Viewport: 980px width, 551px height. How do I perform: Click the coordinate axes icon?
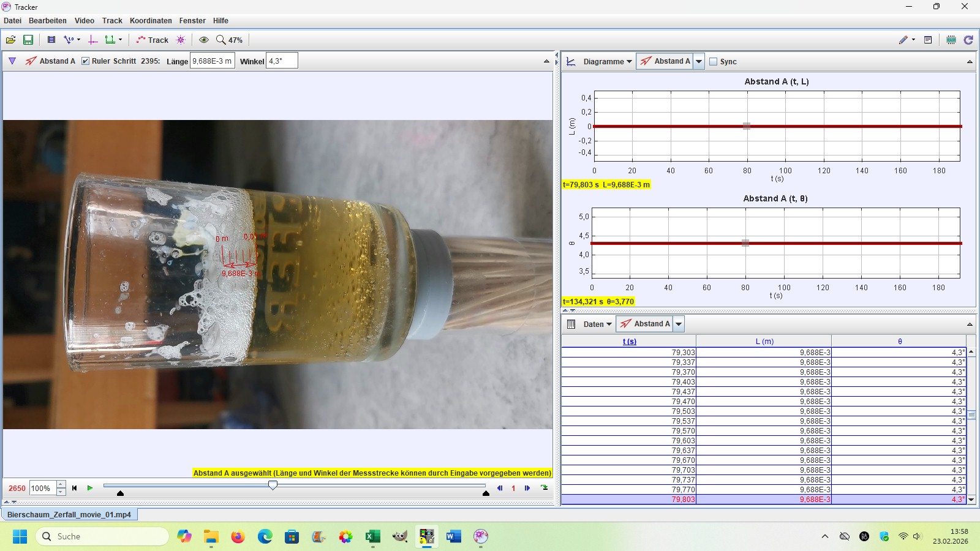pyautogui.click(x=93, y=40)
